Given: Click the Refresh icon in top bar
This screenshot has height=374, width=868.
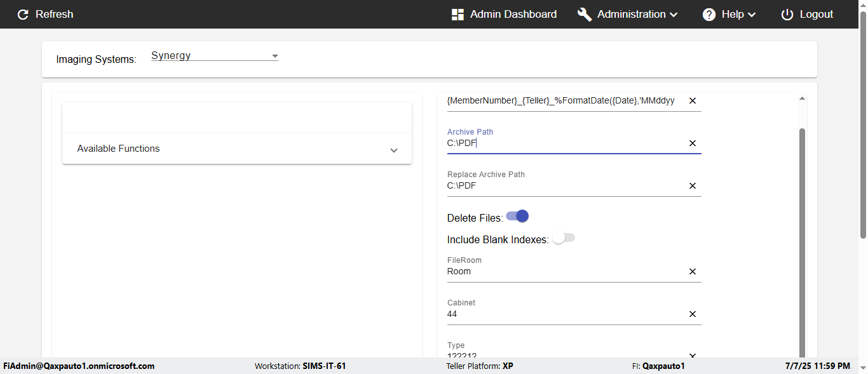Looking at the screenshot, I should click(x=23, y=15).
